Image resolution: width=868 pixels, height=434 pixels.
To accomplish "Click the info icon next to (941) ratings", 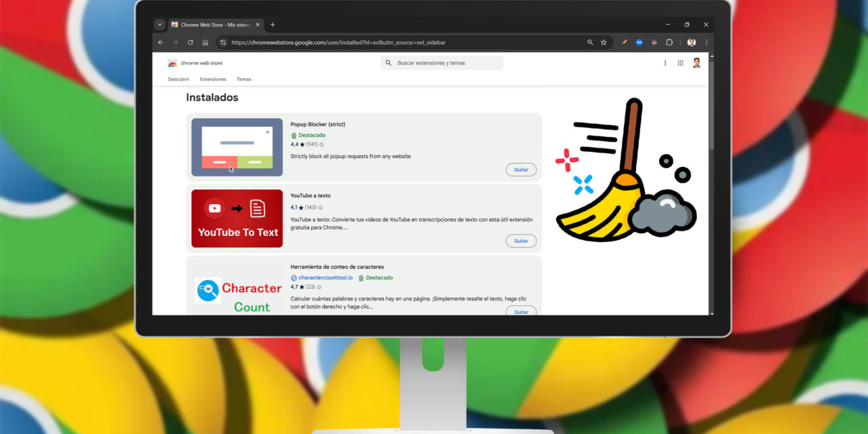I will click(321, 144).
